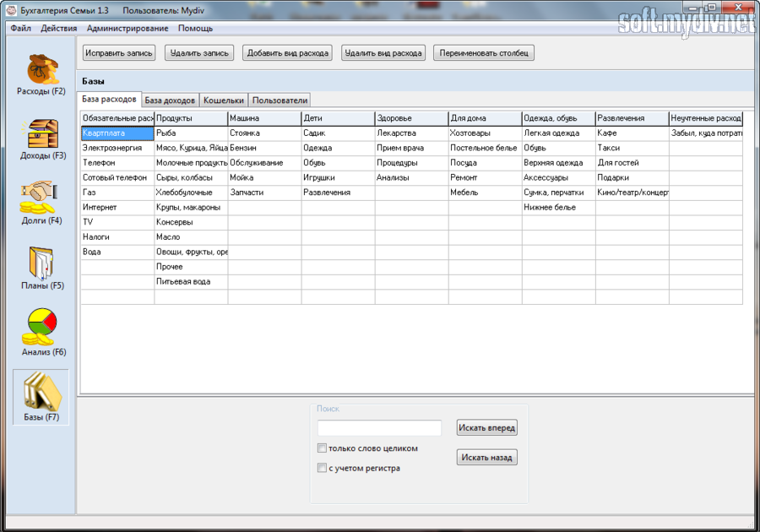Select the Садик cell
The width and height of the screenshot is (760, 532).
point(339,133)
